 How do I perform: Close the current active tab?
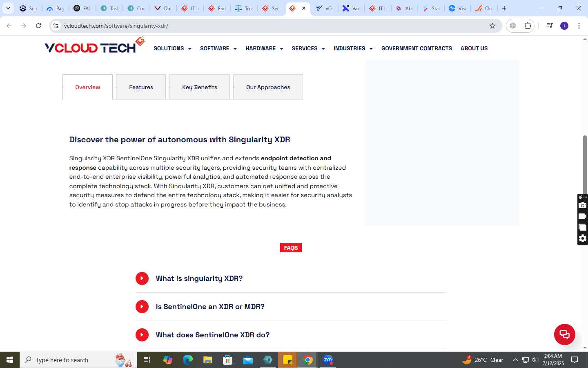tap(304, 8)
